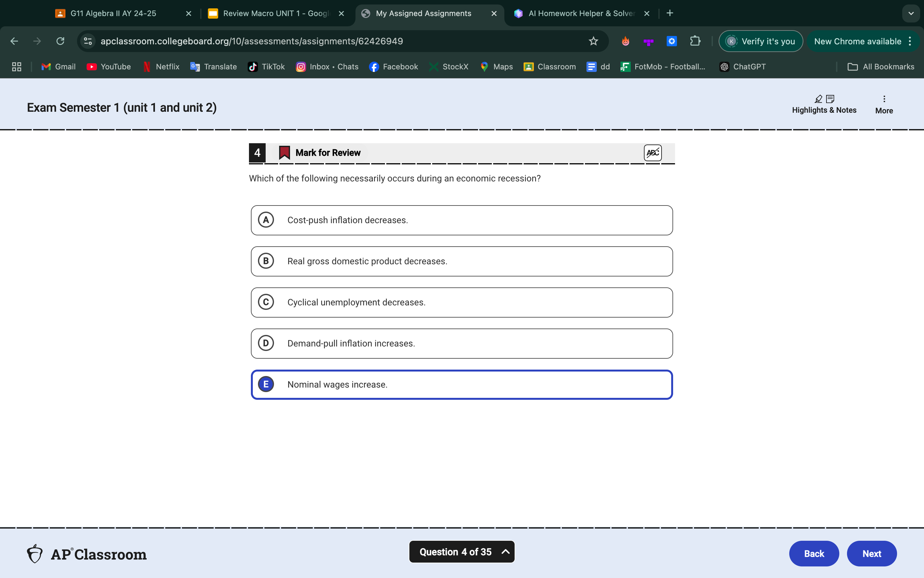The image size is (924, 578).
Task: Expand the Question 4 of 35 navigator
Action: (462, 552)
